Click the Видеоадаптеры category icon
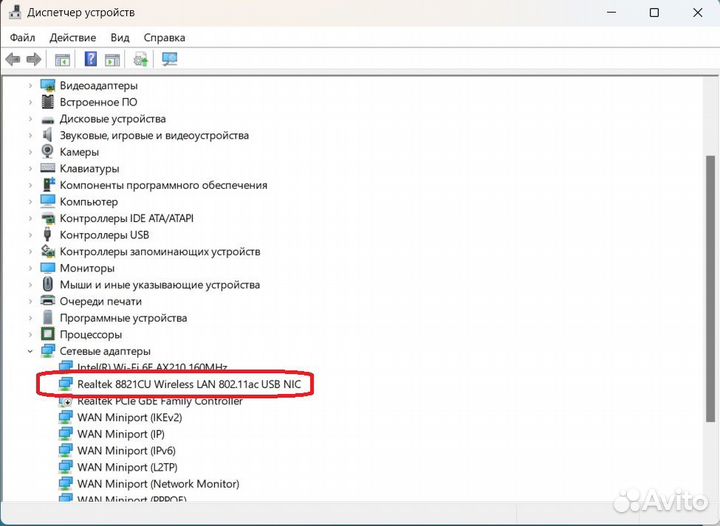Screen dimensions: 720x526 click(48, 85)
